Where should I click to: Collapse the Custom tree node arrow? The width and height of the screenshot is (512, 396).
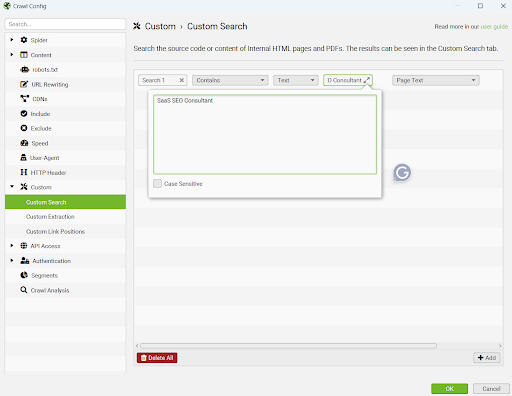[12, 187]
